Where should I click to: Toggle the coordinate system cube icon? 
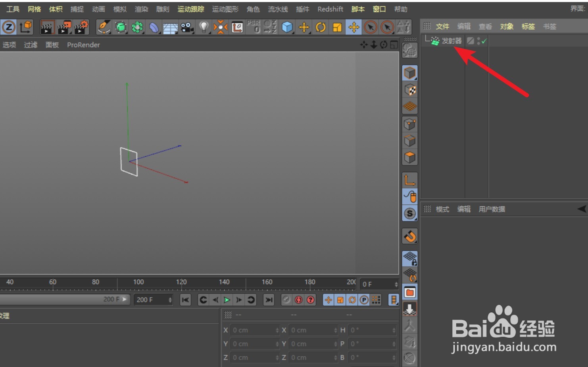coord(26,27)
